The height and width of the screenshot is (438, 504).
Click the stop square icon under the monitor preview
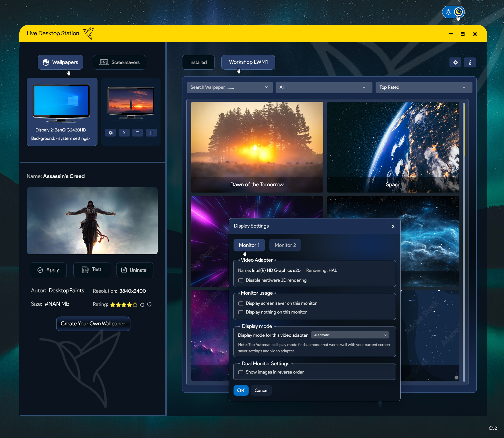138,133
